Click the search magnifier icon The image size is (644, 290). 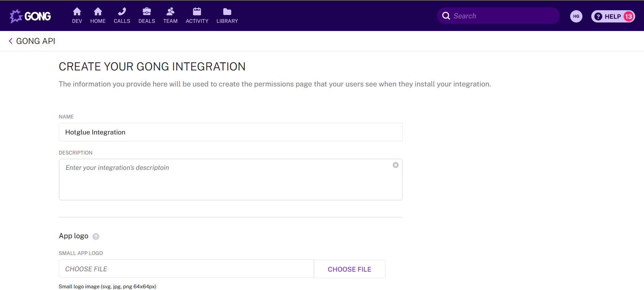coord(446,16)
